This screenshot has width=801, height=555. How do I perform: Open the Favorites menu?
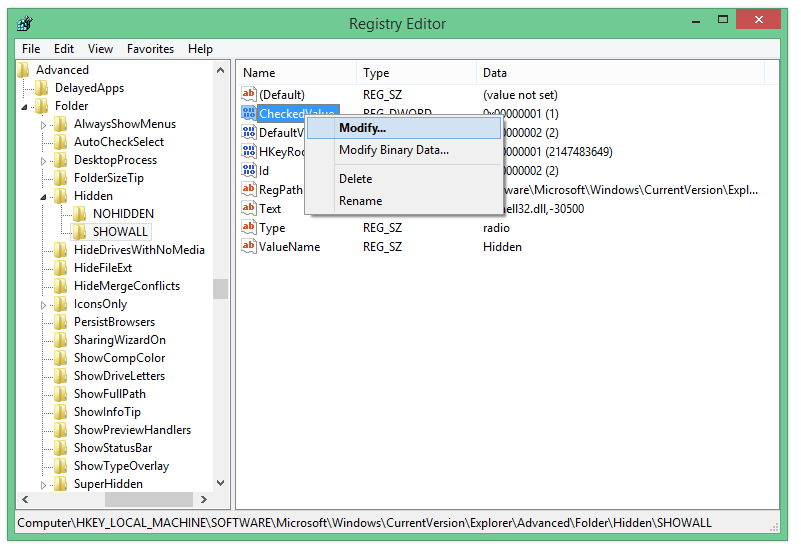click(150, 49)
